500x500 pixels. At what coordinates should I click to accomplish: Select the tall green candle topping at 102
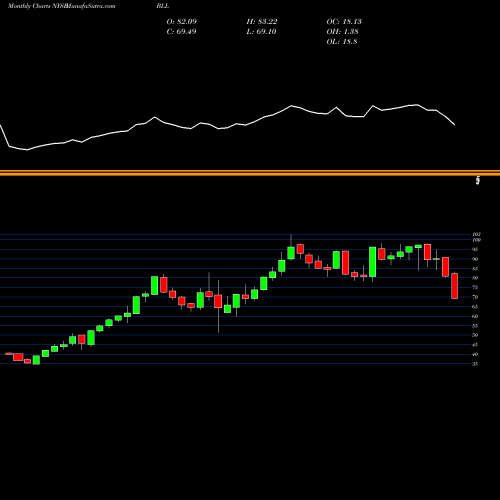point(291,253)
